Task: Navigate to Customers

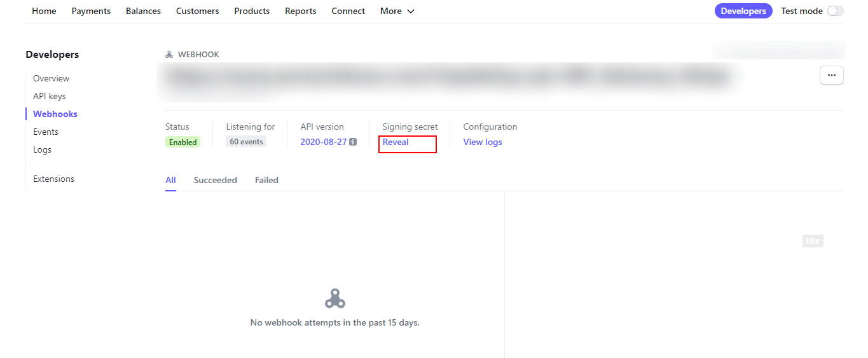Action: point(198,11)
